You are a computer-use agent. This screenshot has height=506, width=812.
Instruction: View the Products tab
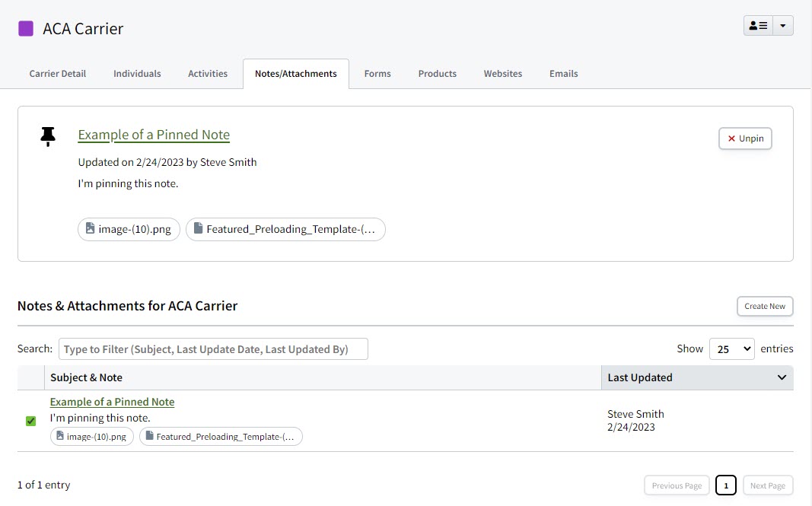pos(438,74)
